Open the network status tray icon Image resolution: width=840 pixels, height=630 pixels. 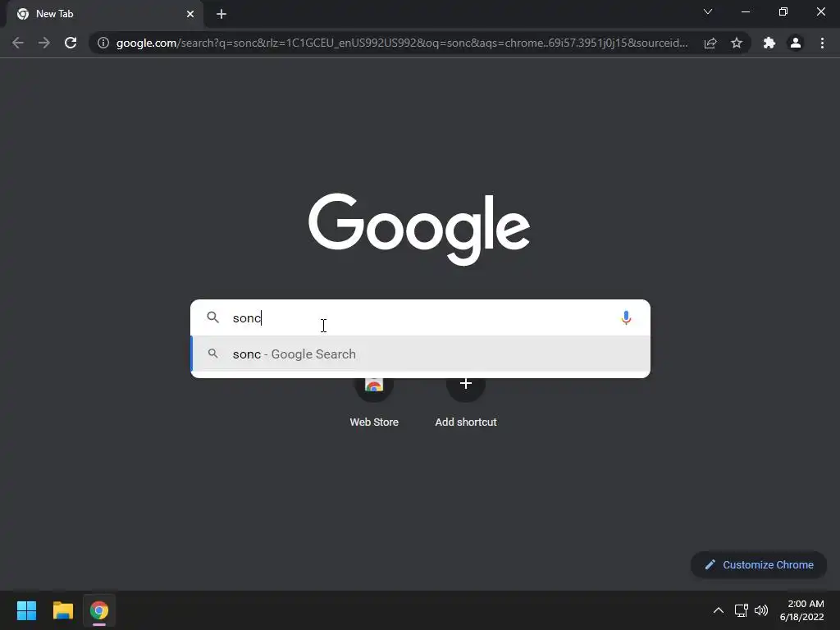pos(742,610)
